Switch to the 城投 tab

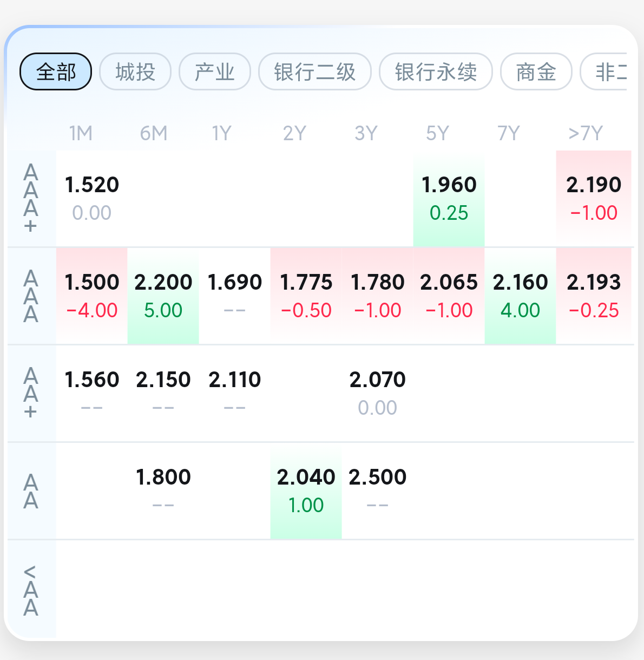(x=135, y=71)
